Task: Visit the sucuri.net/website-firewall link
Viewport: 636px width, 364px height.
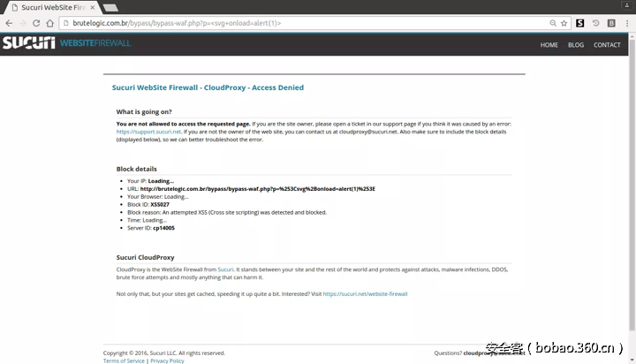Action: pyautogui.click(x=365, y=293)
